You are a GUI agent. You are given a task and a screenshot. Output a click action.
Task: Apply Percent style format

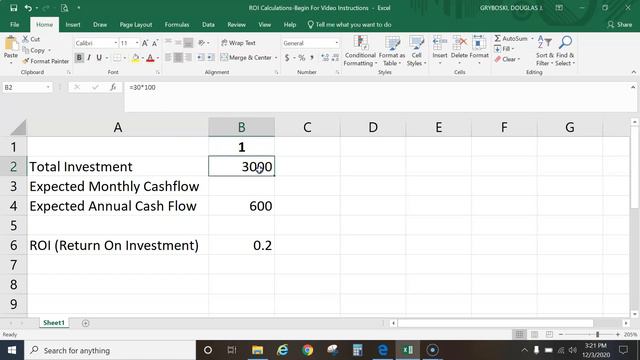[302, 58]
